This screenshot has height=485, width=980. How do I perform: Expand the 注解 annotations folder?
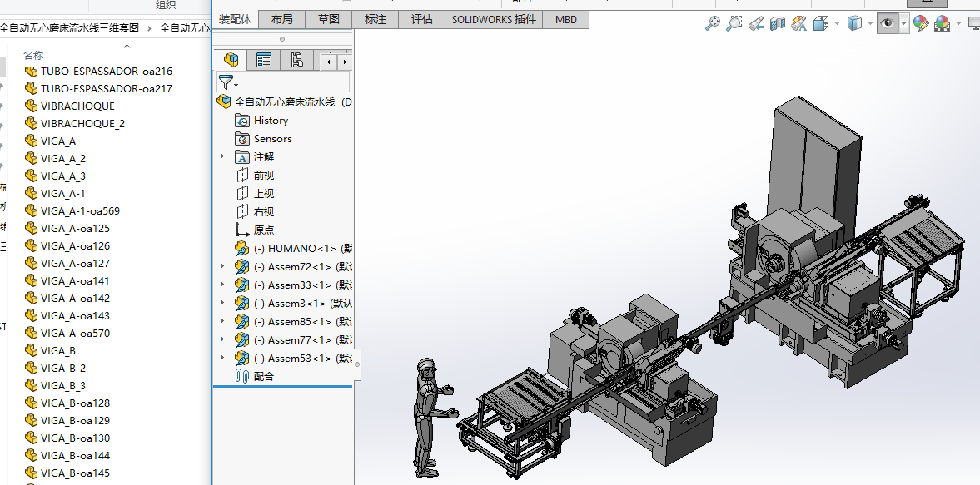(x=221, y=157)
